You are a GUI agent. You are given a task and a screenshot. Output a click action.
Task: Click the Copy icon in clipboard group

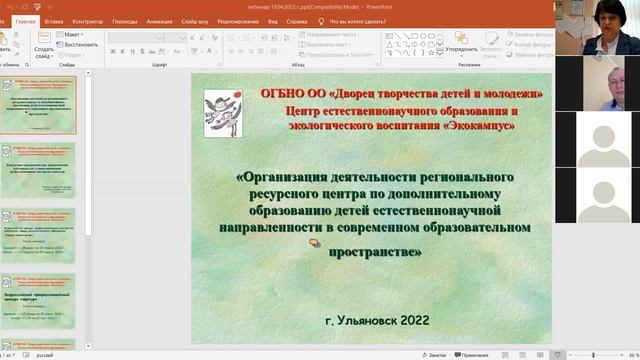[16, 44]
